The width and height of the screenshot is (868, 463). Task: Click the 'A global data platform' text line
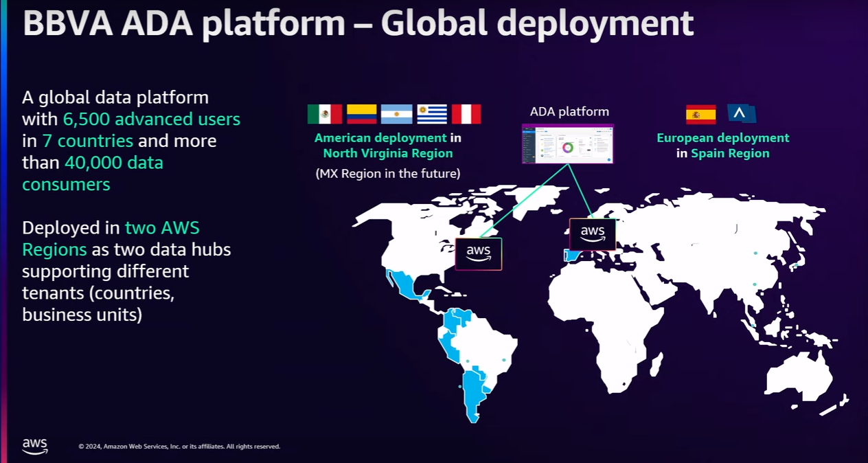click(115, 98)
